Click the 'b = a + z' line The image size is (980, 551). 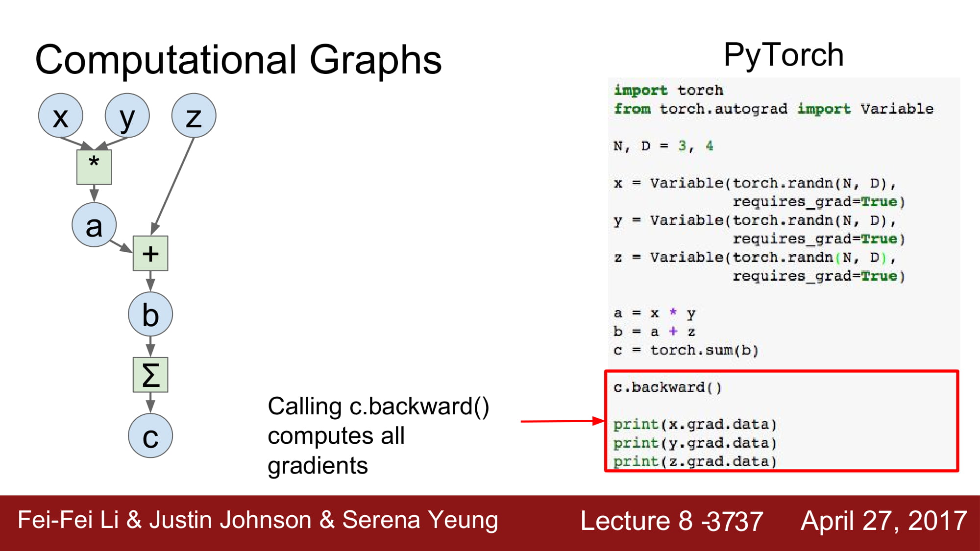tap(655, 332)
